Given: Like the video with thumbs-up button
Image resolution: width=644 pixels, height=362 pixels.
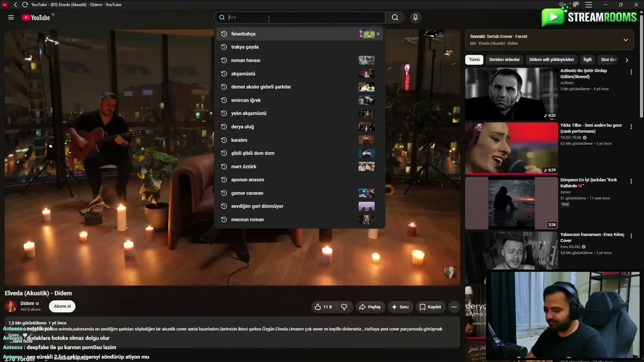Looking at the screenshot, I should (x=323, y=307).
